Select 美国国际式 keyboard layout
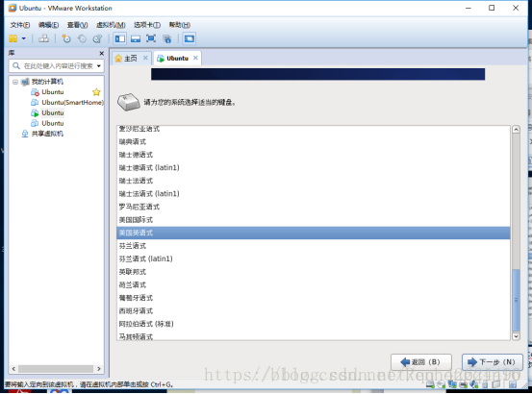The width and height of the screenshot is (532, 394). (314, 220)
